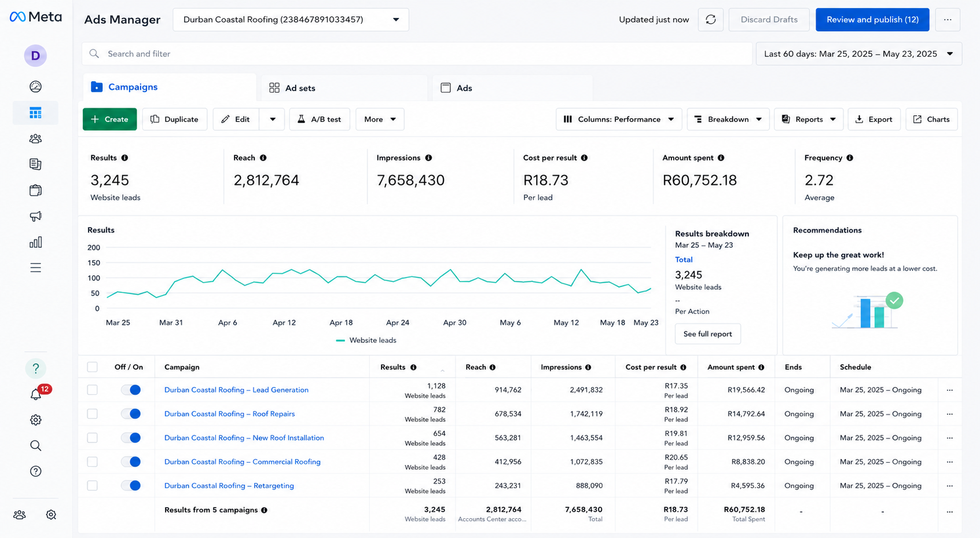Open the top-right three-dot menu
Viewport: 980px width, 538px height.
[x=948, y=20]
